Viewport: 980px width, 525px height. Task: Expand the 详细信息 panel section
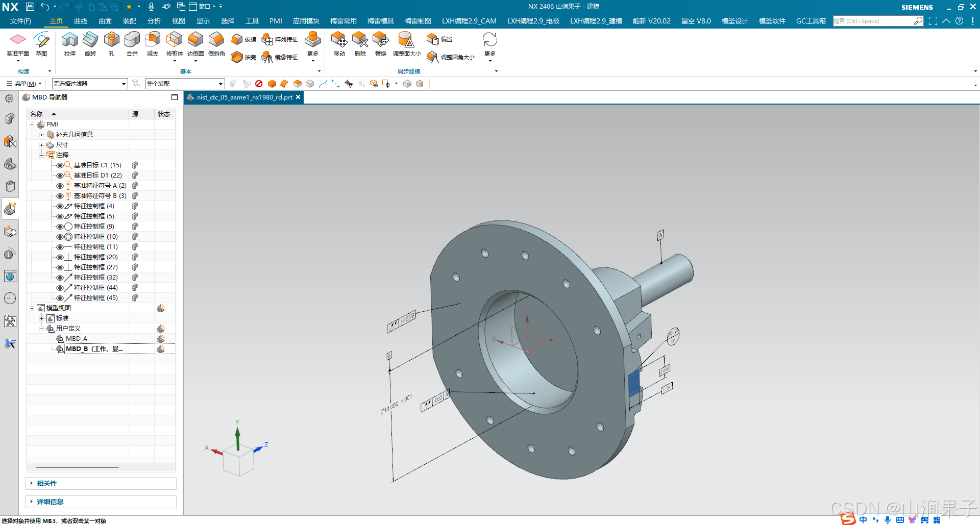(x=101, y=502)
